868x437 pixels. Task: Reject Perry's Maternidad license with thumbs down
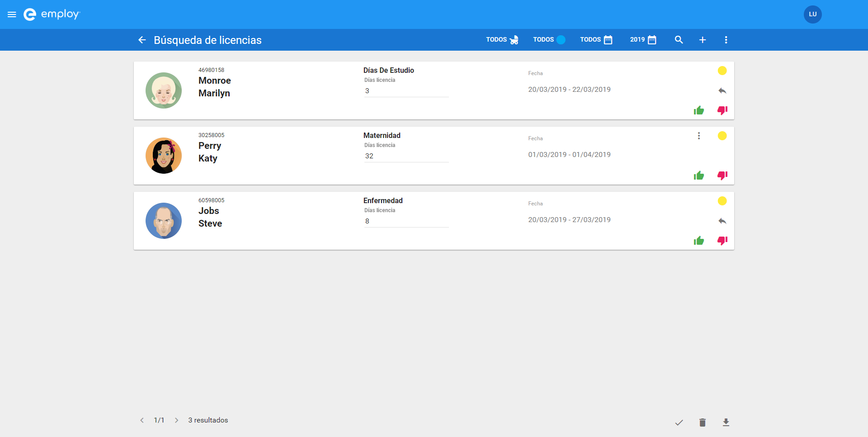point(722,176)
